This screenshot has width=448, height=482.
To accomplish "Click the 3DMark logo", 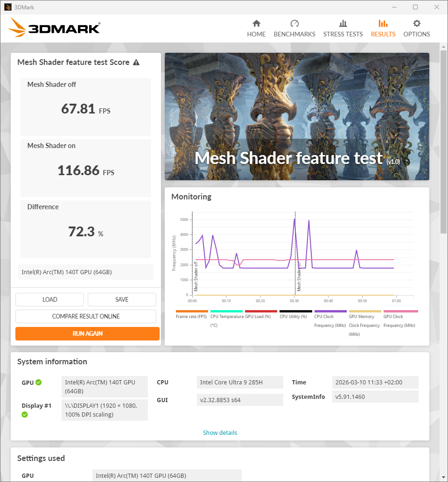I will tap(54, 28).
